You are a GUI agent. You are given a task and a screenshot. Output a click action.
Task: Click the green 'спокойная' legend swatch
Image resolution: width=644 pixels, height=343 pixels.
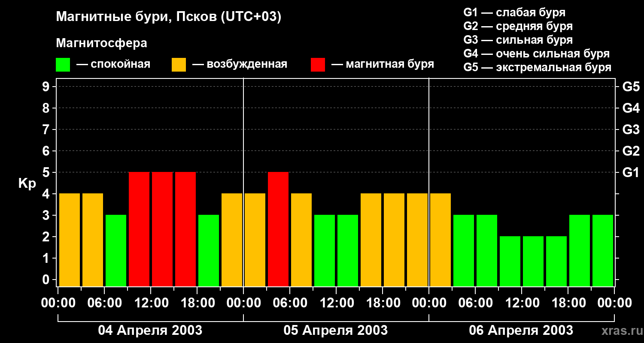(x=63, y=65)
